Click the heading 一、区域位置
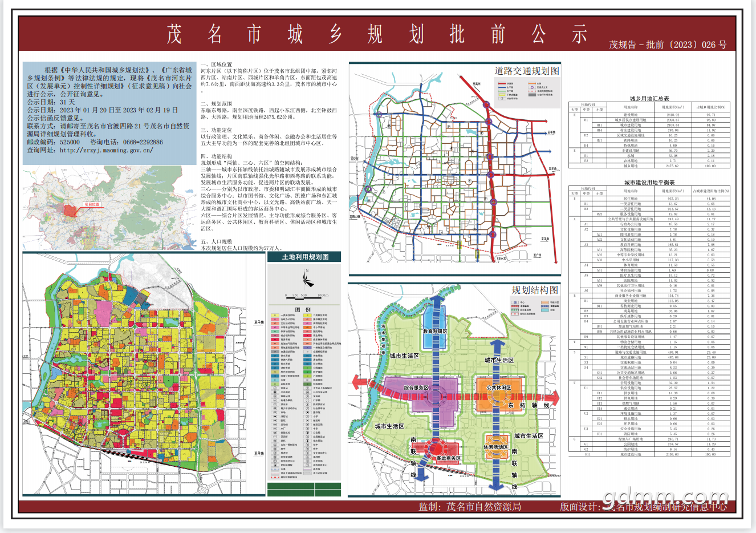Viewport: 756px width, 533px height. click(x=217, y=65)
